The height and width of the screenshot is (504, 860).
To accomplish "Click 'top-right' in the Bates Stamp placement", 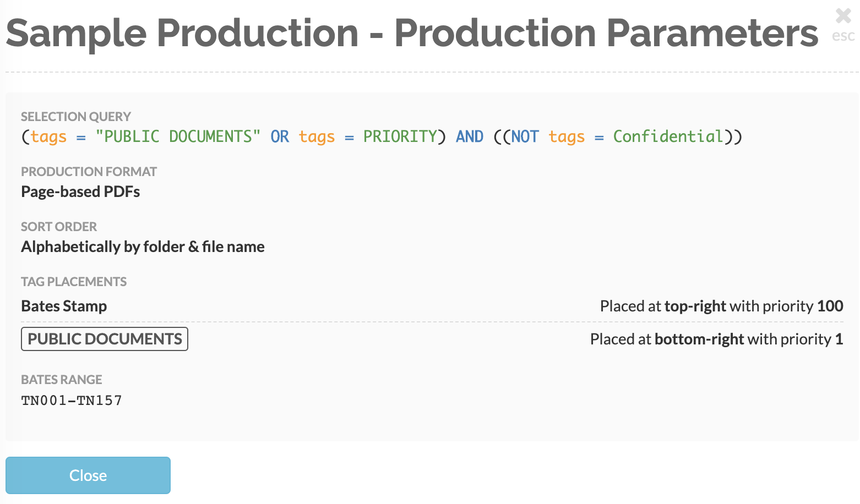I will click(695, 306).
